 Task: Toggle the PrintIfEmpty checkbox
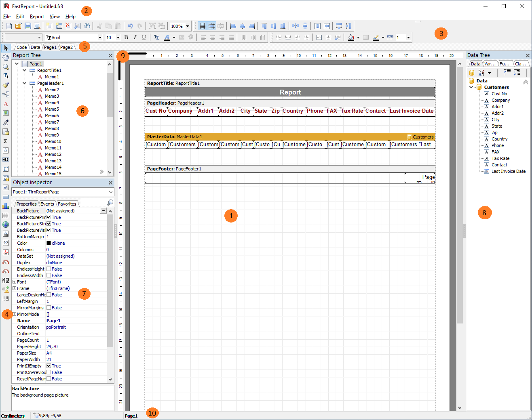[49, 366]
